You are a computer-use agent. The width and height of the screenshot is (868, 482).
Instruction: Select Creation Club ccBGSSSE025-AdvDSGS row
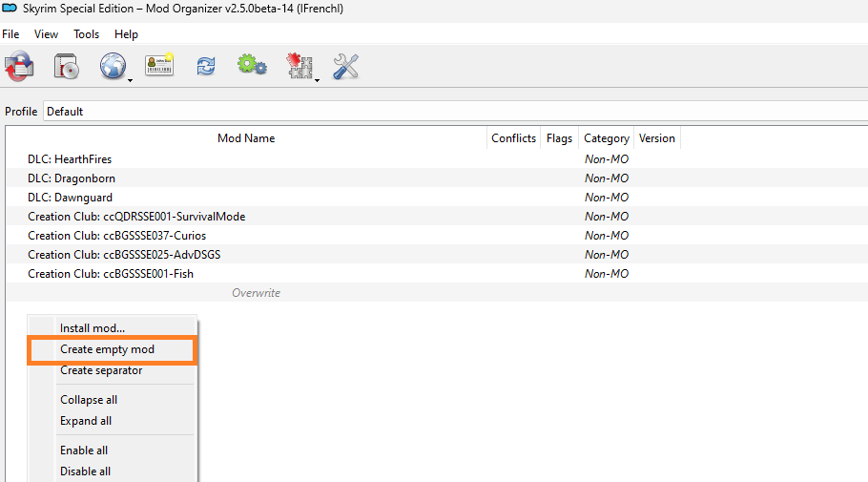437,255
